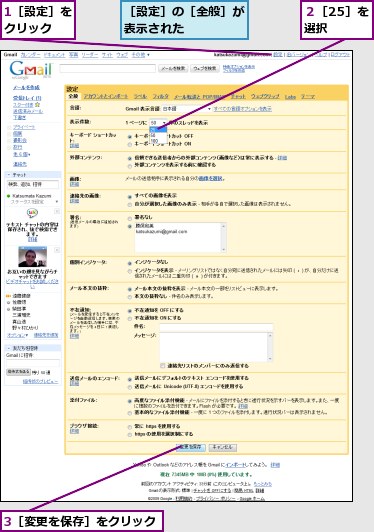Click the メールを検索 button

point(173,69)
